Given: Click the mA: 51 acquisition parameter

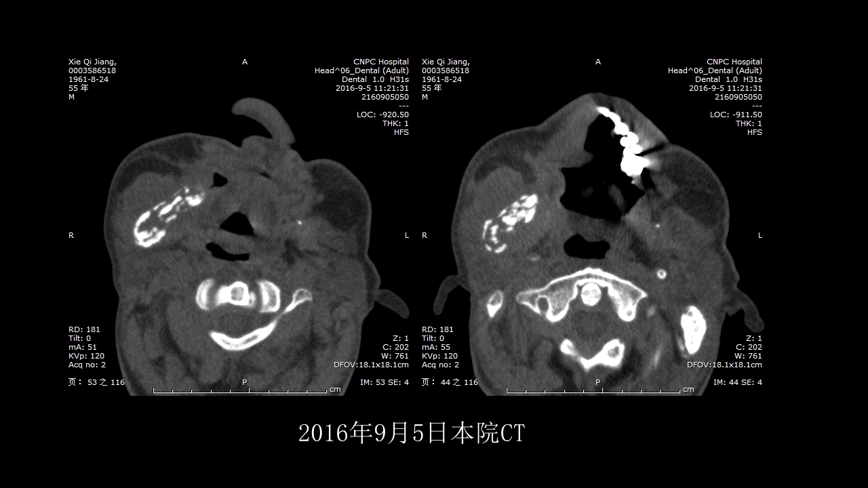Looking at the screenshot, I should tap(84, 347).
